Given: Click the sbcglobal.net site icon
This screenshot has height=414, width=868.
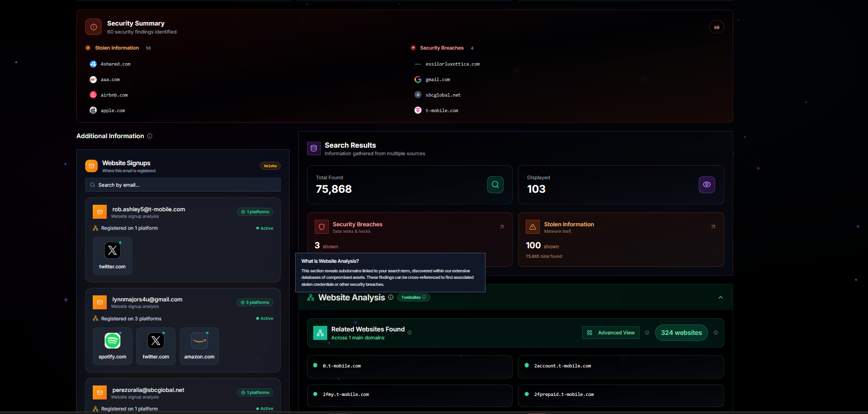Looking at the screenshot, I should [x=418, y=95].
